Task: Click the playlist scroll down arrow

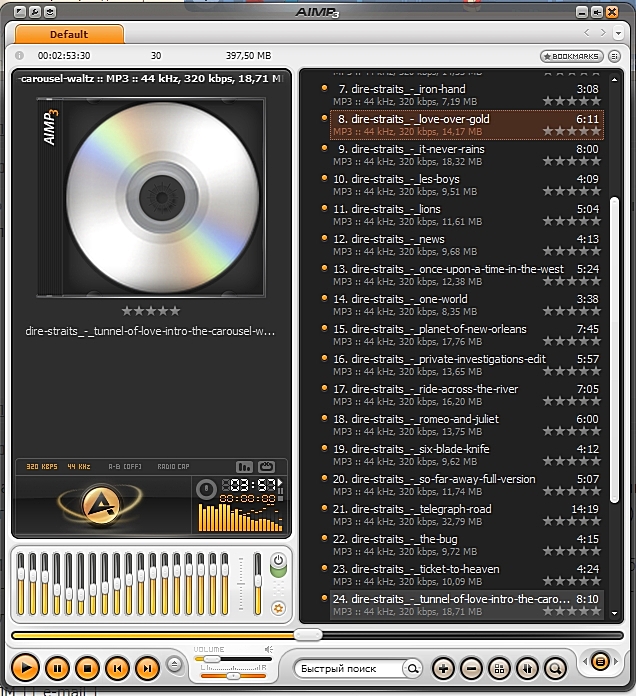Action: 614,613
